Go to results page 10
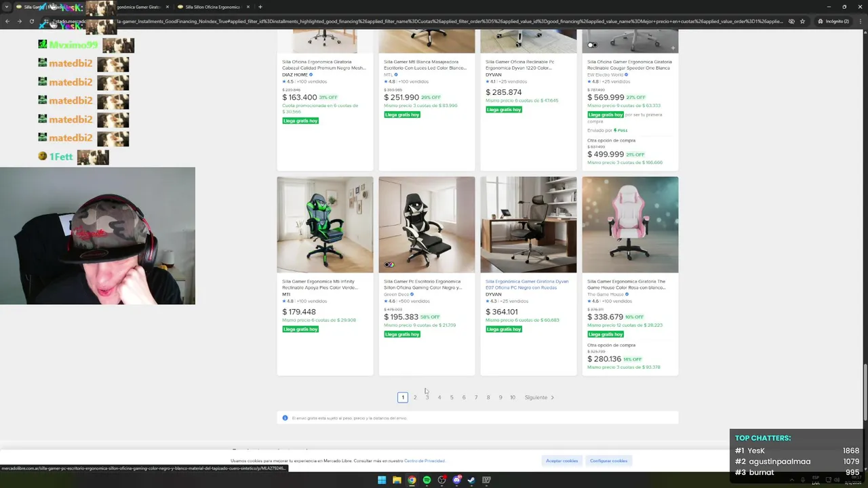 point(513,397)
